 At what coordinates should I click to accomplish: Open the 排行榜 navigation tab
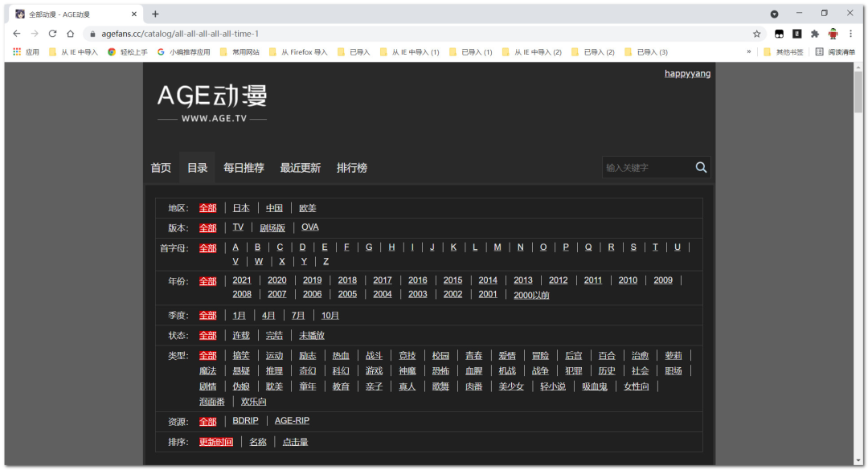tap(351, 168)
